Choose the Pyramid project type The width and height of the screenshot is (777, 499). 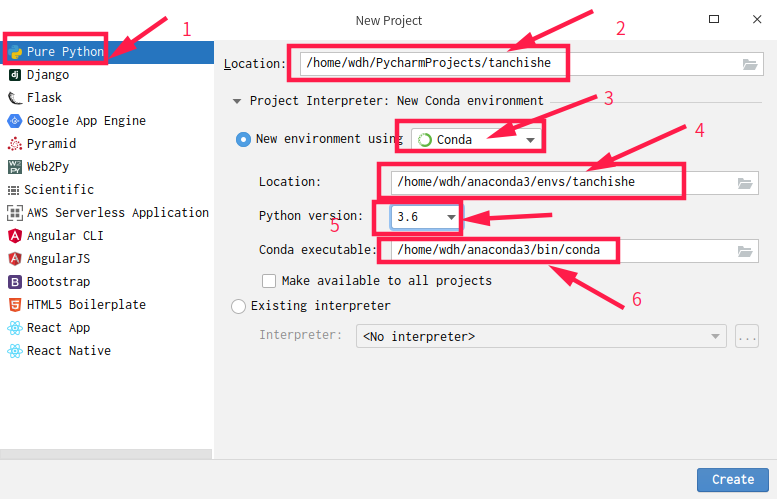click(x=107, y=144)
